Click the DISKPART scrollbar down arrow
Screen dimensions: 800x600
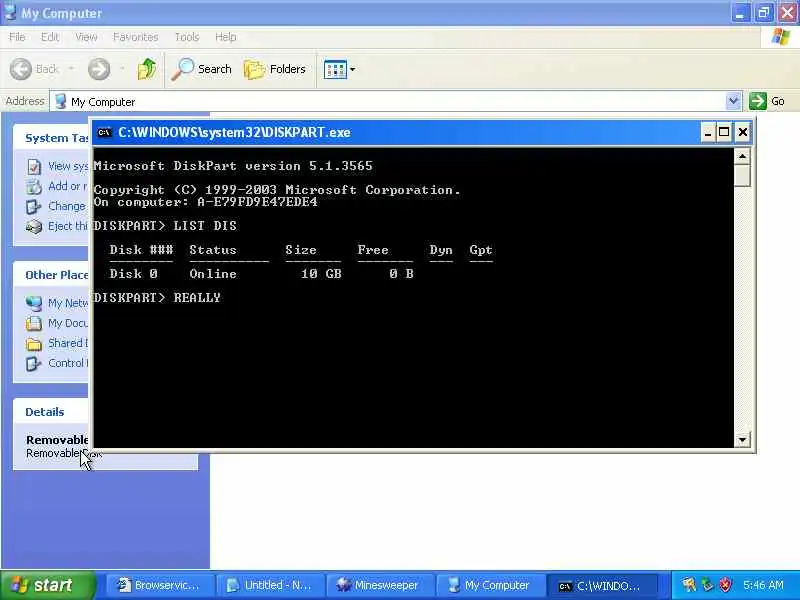[x=742, y=439]
